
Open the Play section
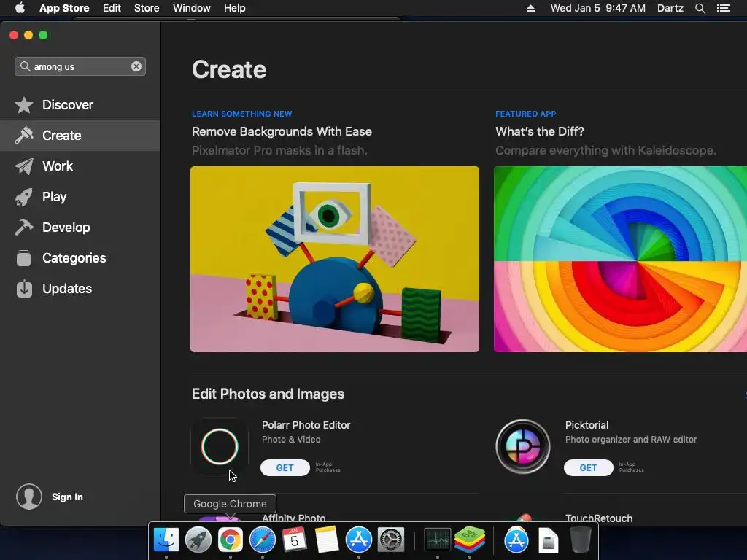[x=80, y=197]
